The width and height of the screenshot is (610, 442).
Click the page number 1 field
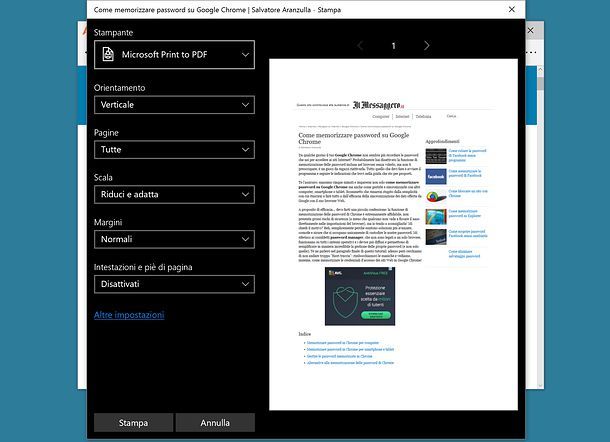click(393, 46)
